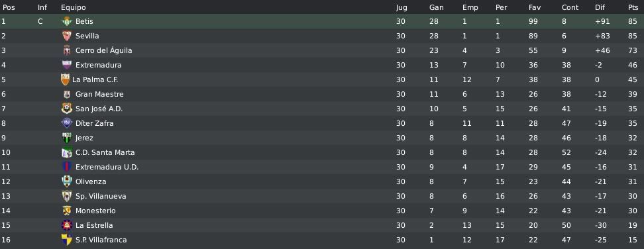Open the Extremadura U.D. team link
This screenshot has width=644, height=249.
[x=107, y=167]
